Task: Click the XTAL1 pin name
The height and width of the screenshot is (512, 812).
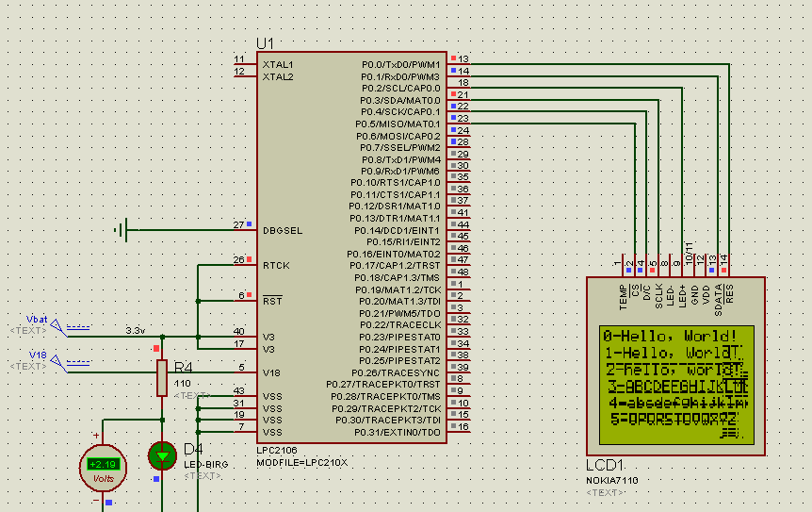Action: (278, 65)
